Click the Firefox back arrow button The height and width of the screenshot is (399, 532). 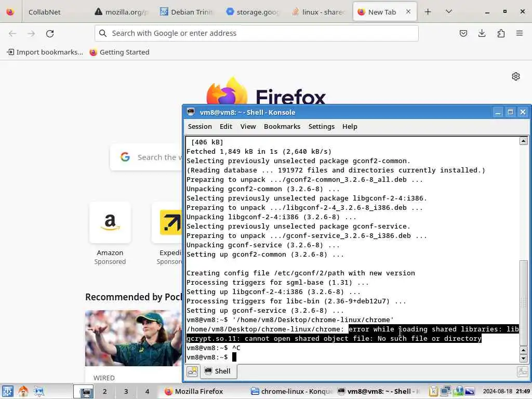(x=12, y=33)
